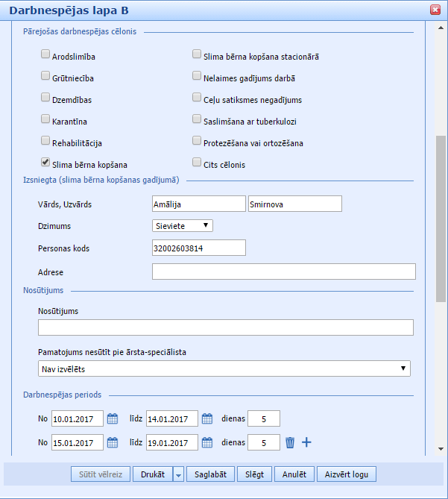Open calendar for end date 19.01.2017
This screenshot has height=499, width=448.
pos(208,442)
